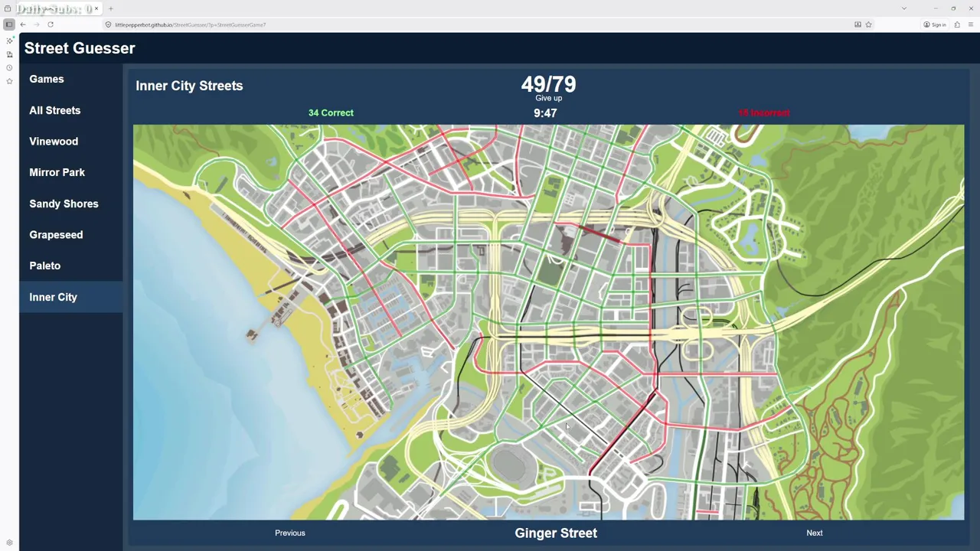Viewport: 980px width, 551px height.
Task: Sign in to the browser account
Action: tap(935, 24)
